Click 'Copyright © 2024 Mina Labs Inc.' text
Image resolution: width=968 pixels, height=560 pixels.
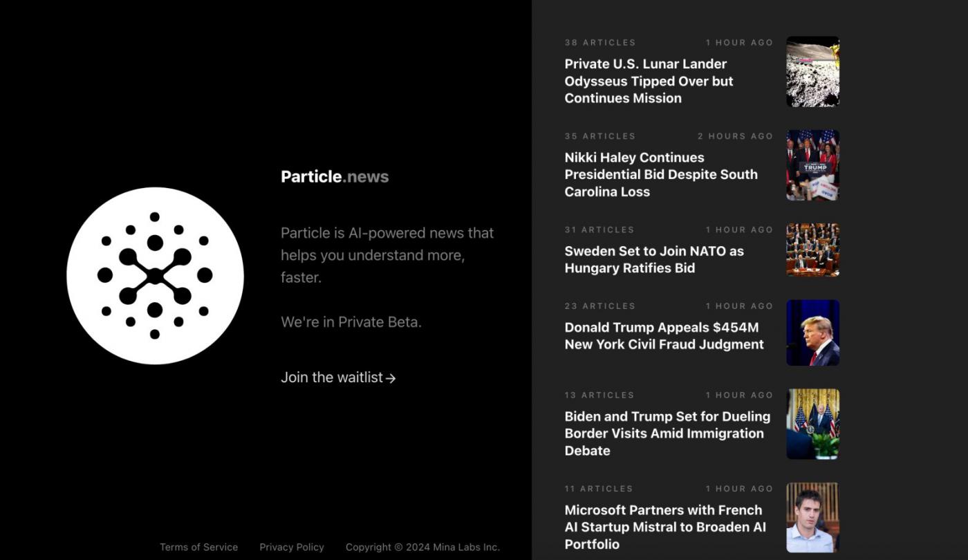tap(422, 547)
